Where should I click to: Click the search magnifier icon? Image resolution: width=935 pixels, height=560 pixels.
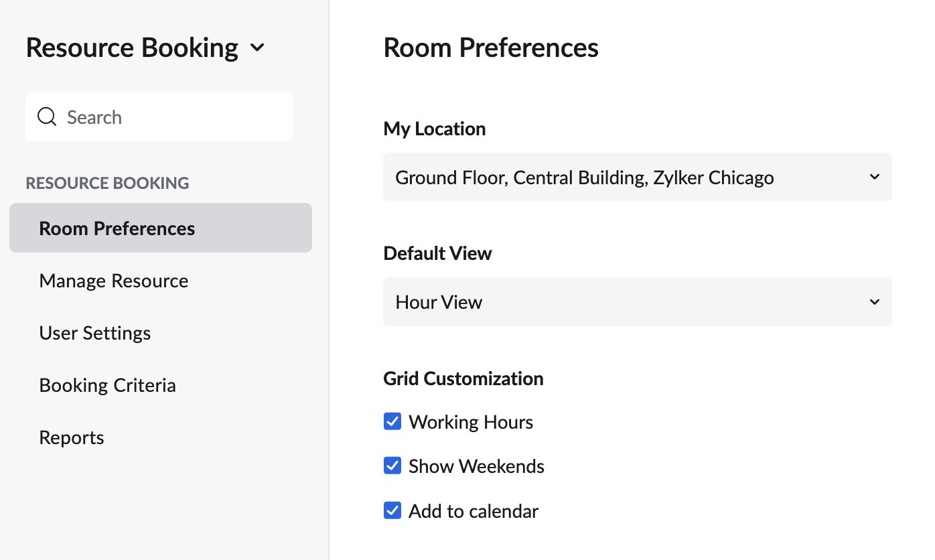click(x=47, y=117)
